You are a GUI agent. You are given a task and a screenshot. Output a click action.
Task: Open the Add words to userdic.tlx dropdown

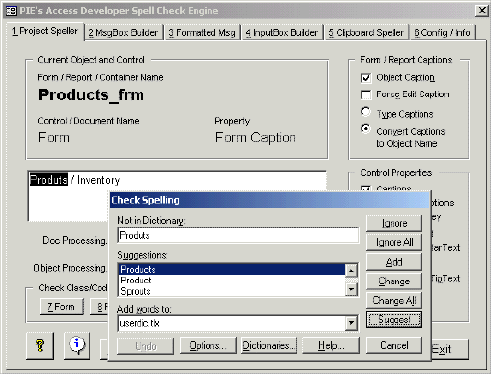(351, 323)
